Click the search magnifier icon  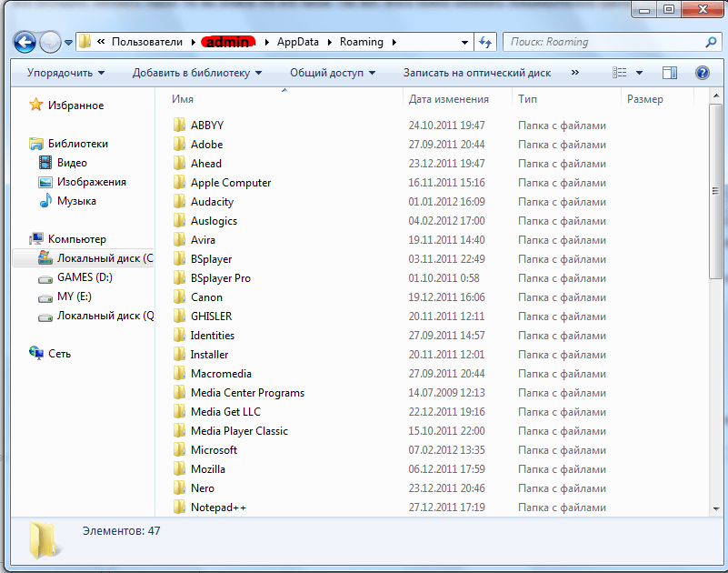(711, 42)
